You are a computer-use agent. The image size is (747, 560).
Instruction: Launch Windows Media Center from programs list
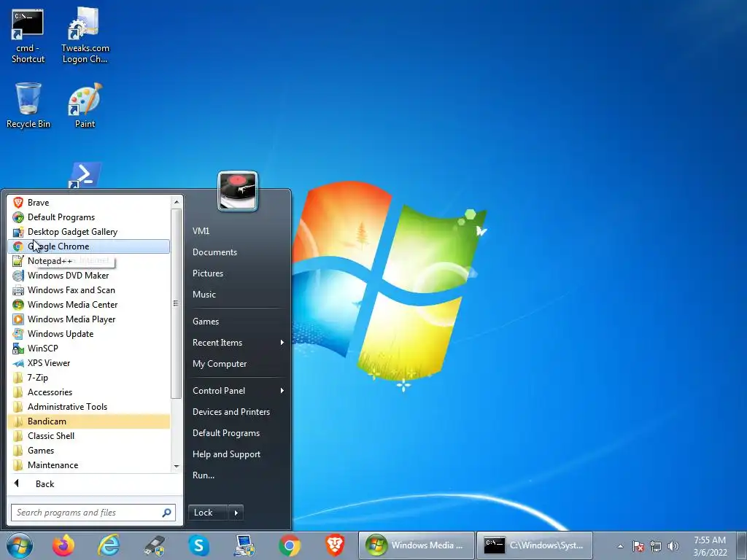point(88,305)
